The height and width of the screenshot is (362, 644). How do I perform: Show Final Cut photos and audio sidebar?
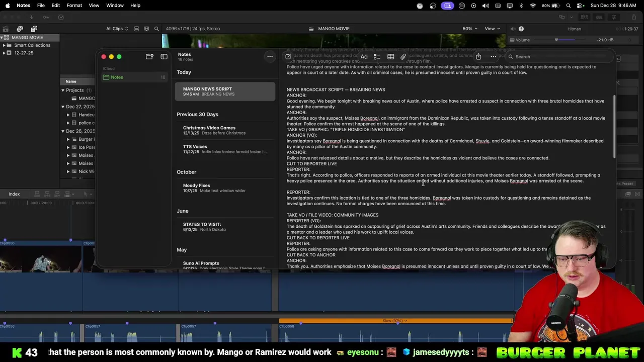click(20, 29)
